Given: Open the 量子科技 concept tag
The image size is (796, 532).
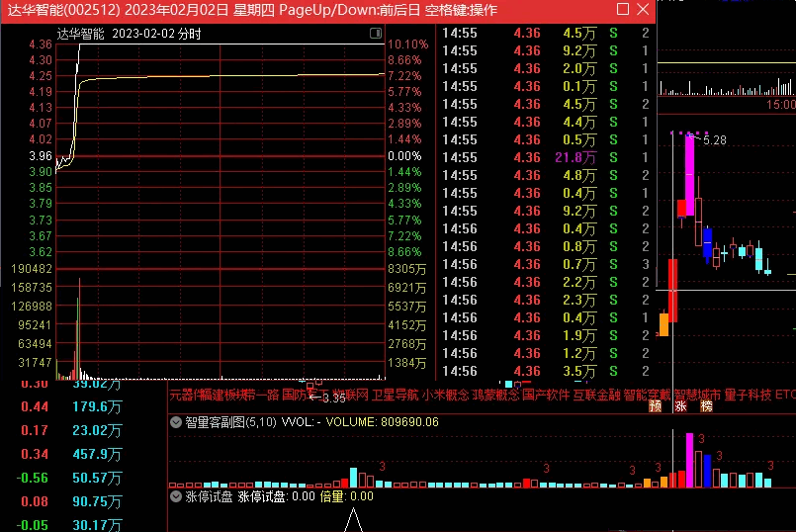Looking at the screenshot, I should click(x=748, y=395).
